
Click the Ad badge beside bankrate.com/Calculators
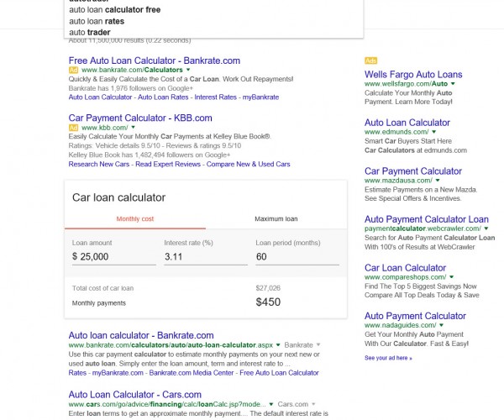[x=73, y=70]
